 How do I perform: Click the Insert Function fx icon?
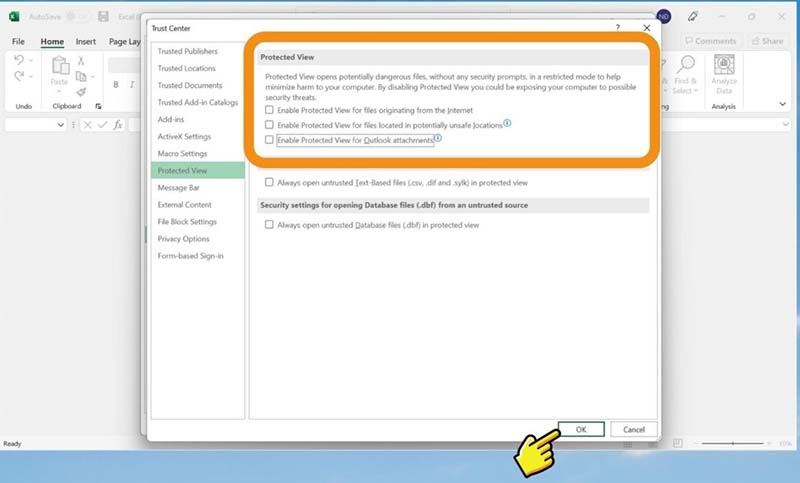[118, 124]
